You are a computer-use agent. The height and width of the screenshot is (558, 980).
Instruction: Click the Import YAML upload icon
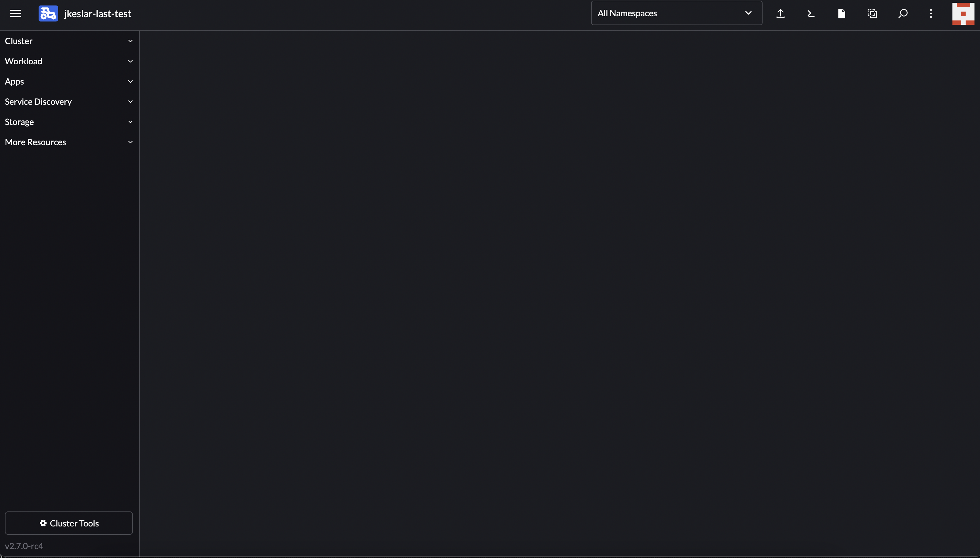pos(780,13)
